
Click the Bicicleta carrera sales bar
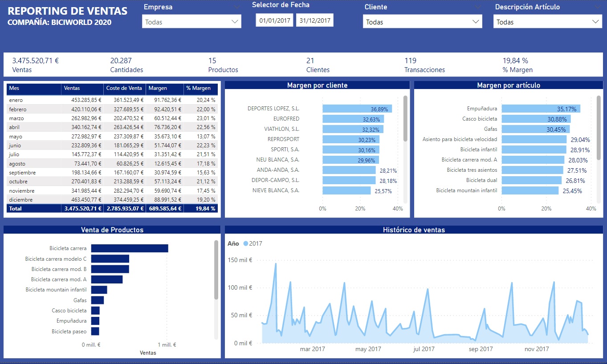(130, 248)
